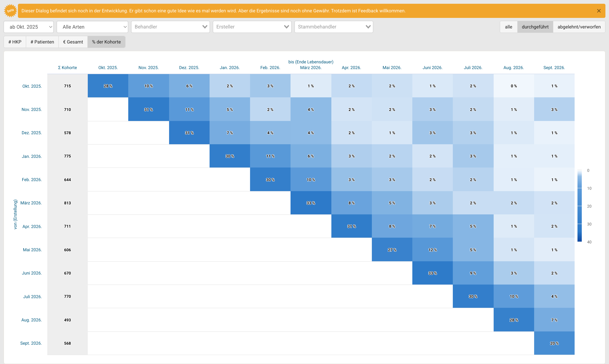Click the color legend gradient bar

[580, 206]
